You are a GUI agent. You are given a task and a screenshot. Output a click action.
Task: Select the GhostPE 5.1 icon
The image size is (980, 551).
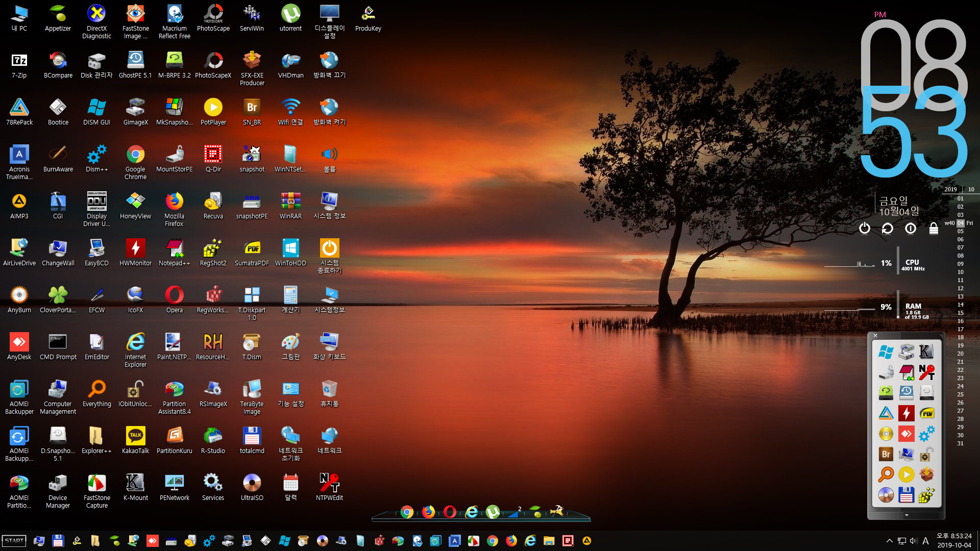coord(135,65)
